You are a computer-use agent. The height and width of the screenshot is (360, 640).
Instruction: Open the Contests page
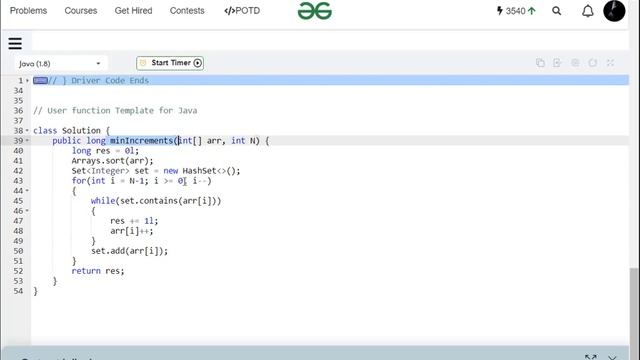[187, 11]
